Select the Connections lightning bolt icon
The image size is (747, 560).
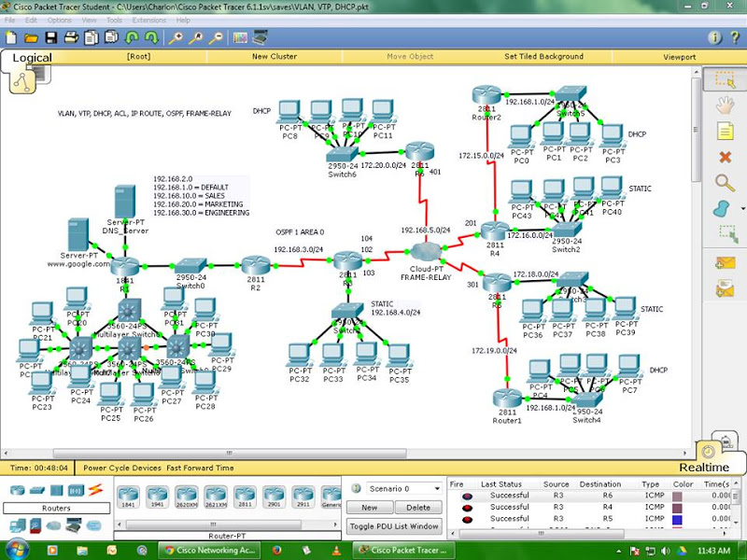point(96,489)
